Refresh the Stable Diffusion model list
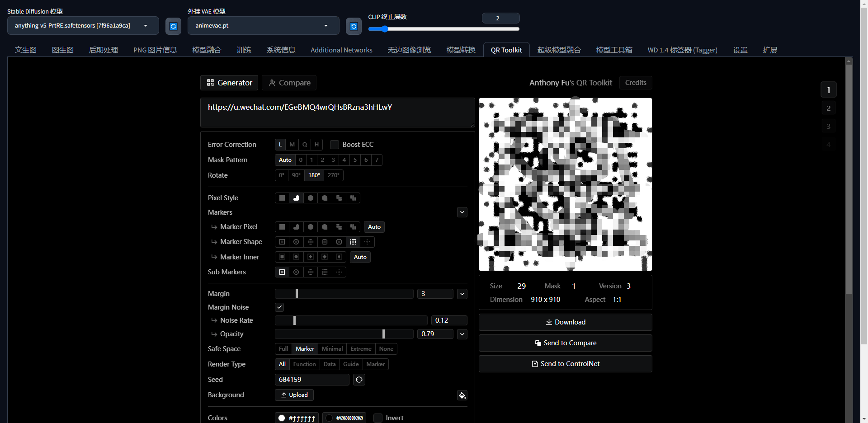This screenshot has width=868, height=423. click(173, 26)
